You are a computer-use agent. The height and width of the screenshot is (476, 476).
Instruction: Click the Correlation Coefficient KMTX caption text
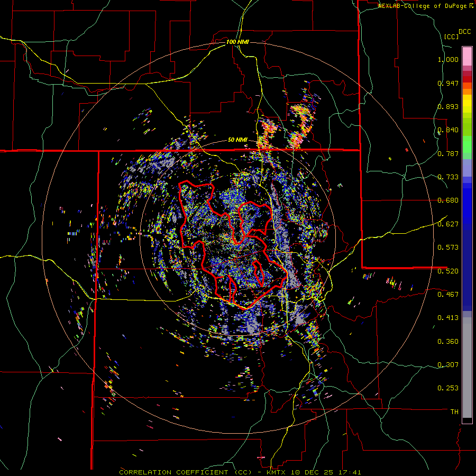pyautogui.click(x=240, y=472)
